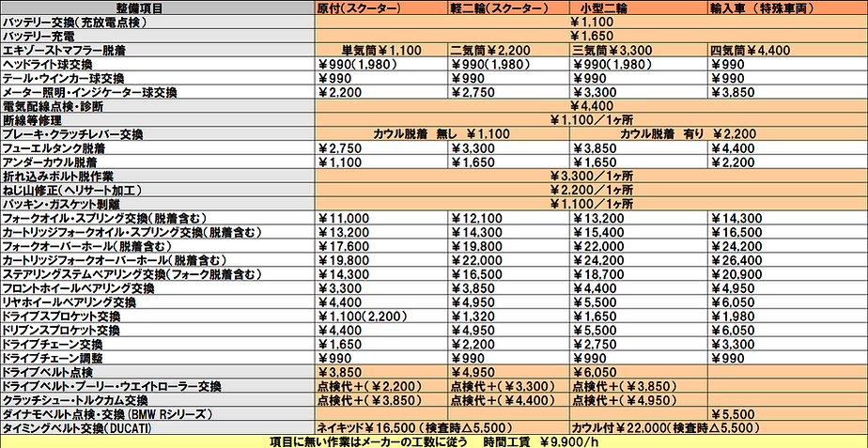The height and width of the screenshot is (448, 868).
Task: Select the テール・ウインカー球交換 row label
Action: pyautogui.click(x=157, y=78)
